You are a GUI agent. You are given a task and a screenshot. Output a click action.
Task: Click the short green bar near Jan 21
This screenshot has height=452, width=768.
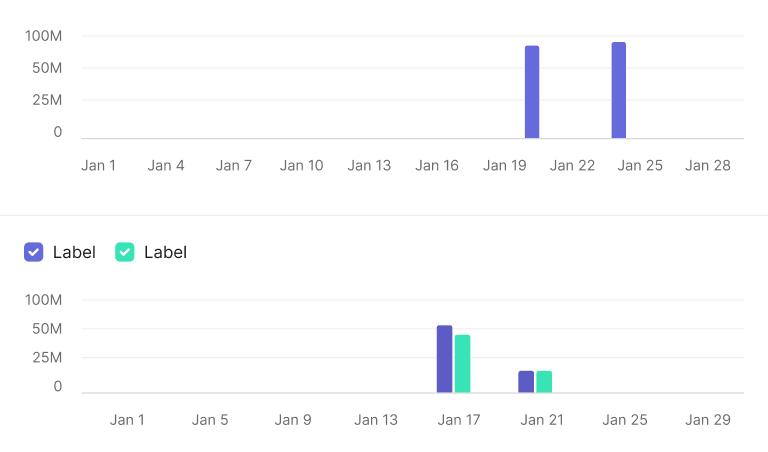point(544,382)
